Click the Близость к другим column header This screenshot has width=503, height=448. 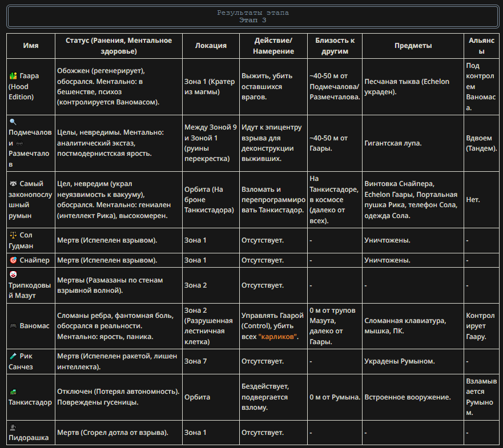click(335, 46)
